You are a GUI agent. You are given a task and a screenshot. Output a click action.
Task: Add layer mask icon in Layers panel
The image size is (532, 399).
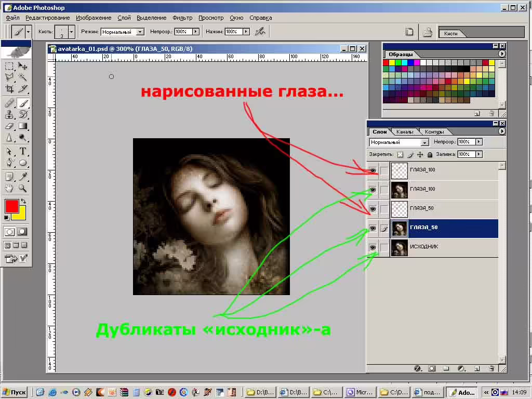pyautogui.click(x=432, y=368)
